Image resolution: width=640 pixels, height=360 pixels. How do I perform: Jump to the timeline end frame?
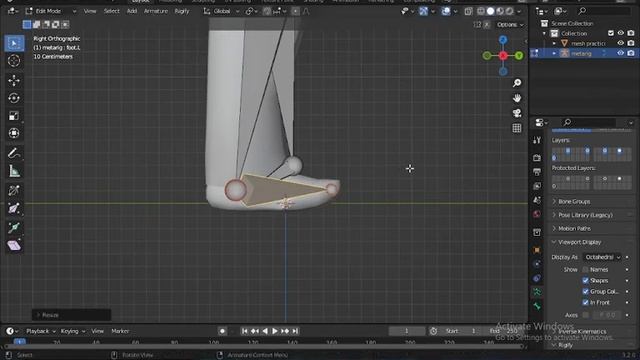coord(295,331)
